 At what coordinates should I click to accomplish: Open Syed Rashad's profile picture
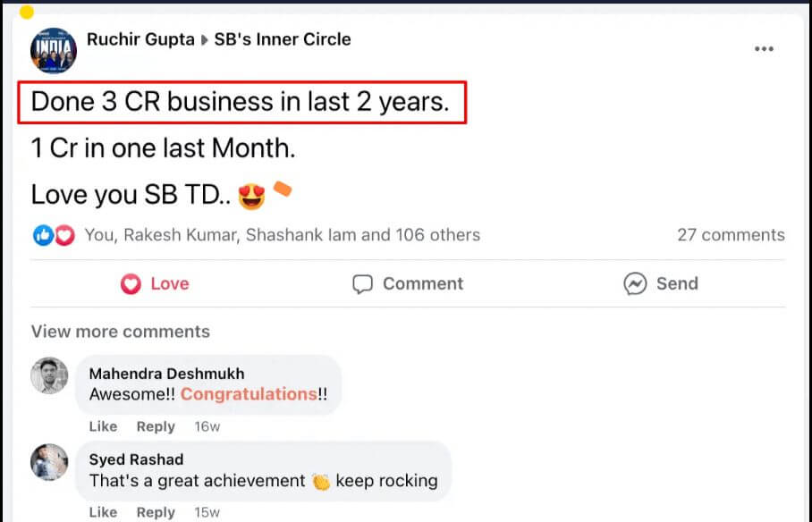pos(50,462)
